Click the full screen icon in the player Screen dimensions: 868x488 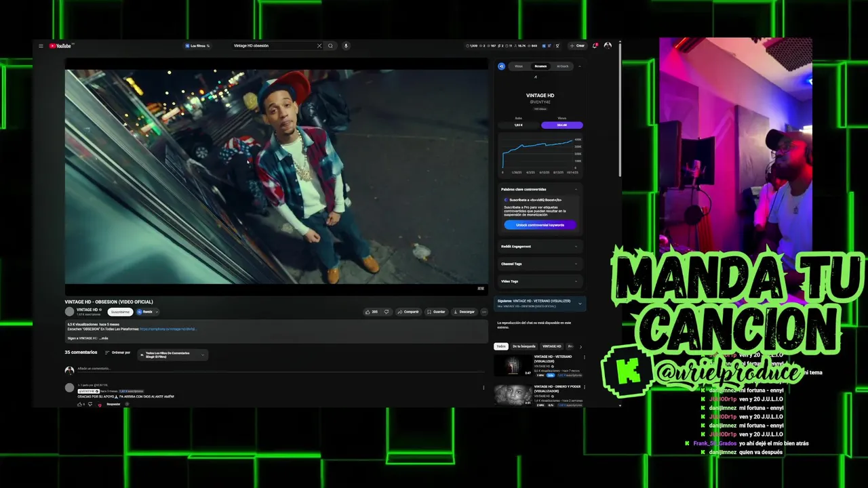click(481, 288)
